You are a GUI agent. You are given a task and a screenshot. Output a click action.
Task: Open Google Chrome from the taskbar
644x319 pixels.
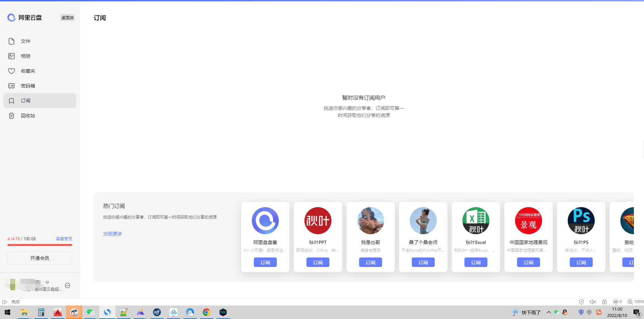(x=206, y=312)
